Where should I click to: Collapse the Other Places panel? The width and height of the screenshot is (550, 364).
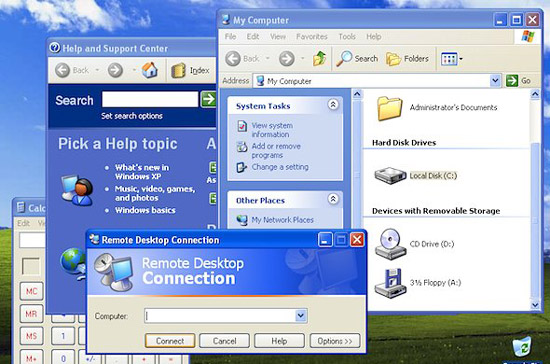point(333,199)
